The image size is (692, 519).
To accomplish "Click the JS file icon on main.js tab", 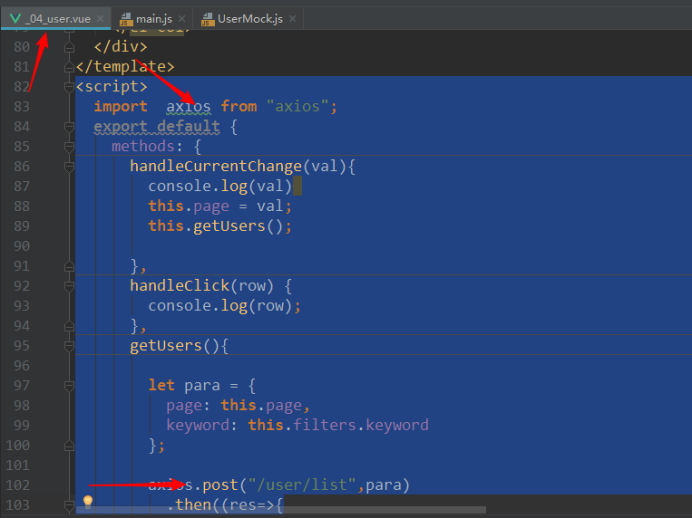I will (x=126, y=19).
